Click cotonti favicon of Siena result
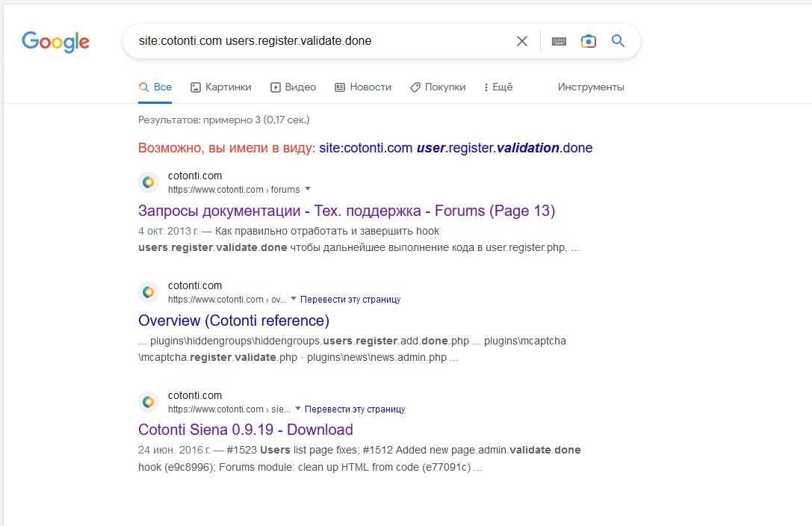 click(x=149, y=402)
